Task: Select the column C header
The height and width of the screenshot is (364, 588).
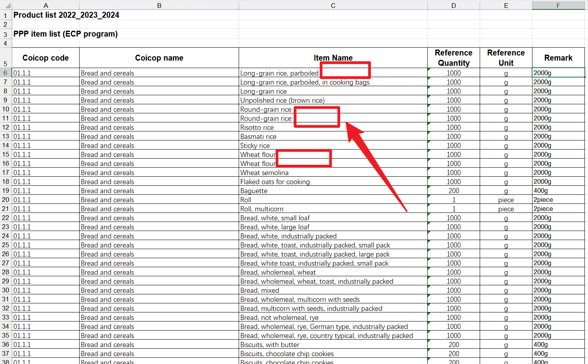Action: pyautogui.click(x=333, y=6)
